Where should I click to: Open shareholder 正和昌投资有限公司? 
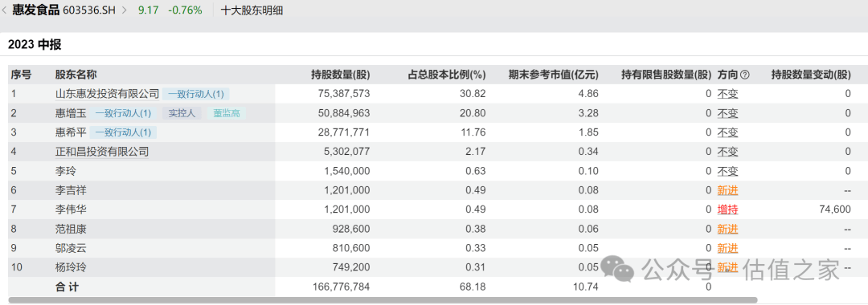[102, 152]
